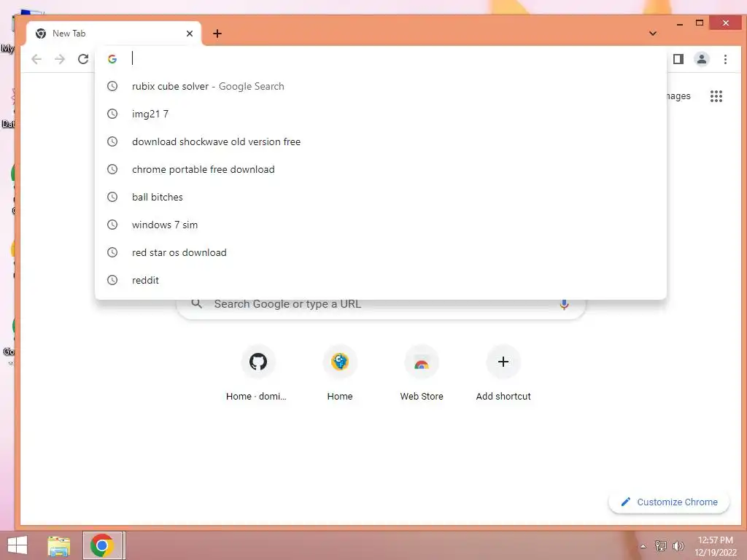Screen dimensions: 747x560
Task: Show hidden tray icons arrow
Action: 643,546
